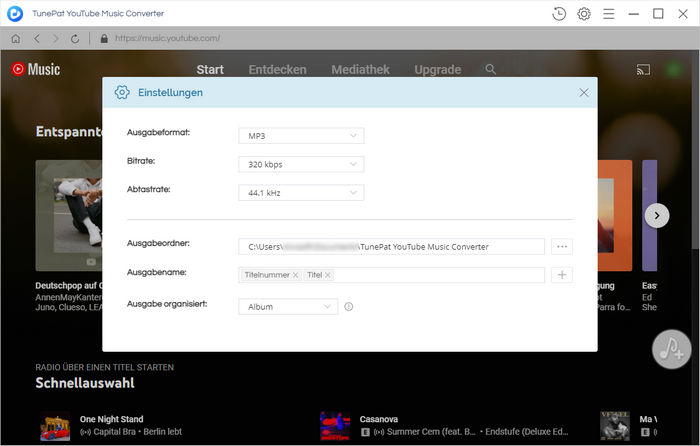
Task: Navigate back with the left arrow
Action: tap(37, 38)
